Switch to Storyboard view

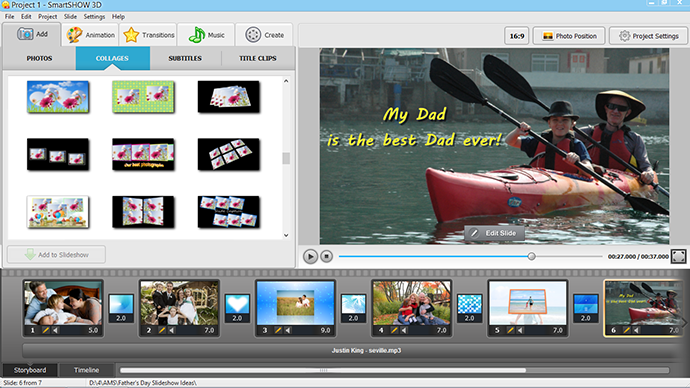(30, 370)
